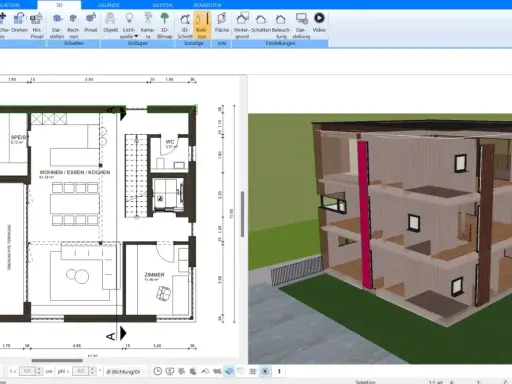
Task: Select the WC room label
Action: [x=170, y=142]
